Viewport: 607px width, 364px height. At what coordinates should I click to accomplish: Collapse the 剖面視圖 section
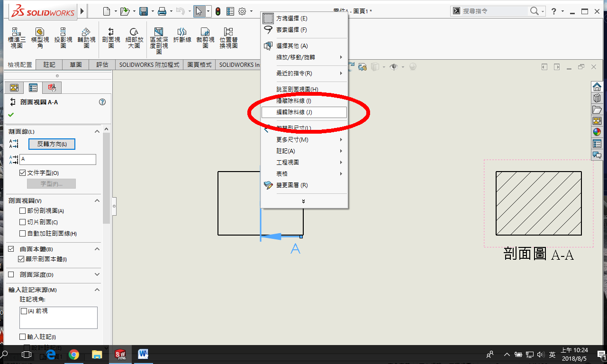point(97,201)
